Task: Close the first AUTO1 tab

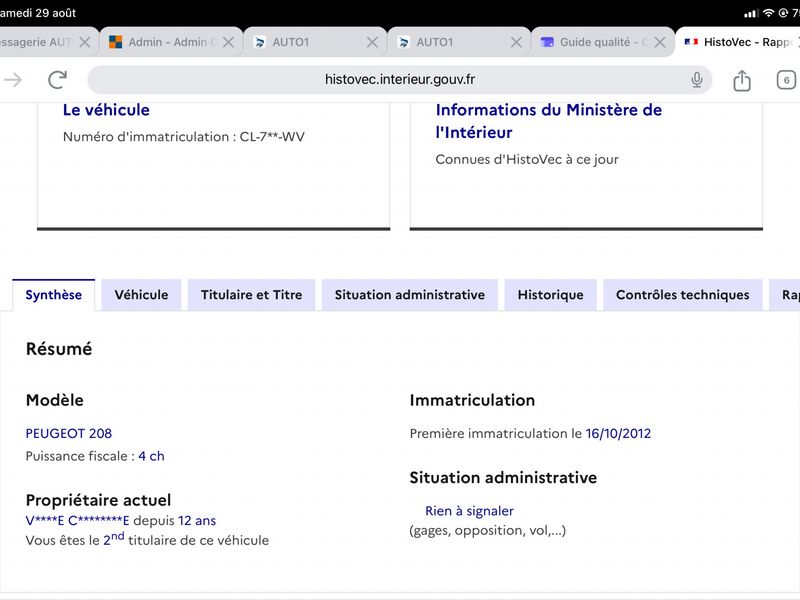Action: (372, 42)
